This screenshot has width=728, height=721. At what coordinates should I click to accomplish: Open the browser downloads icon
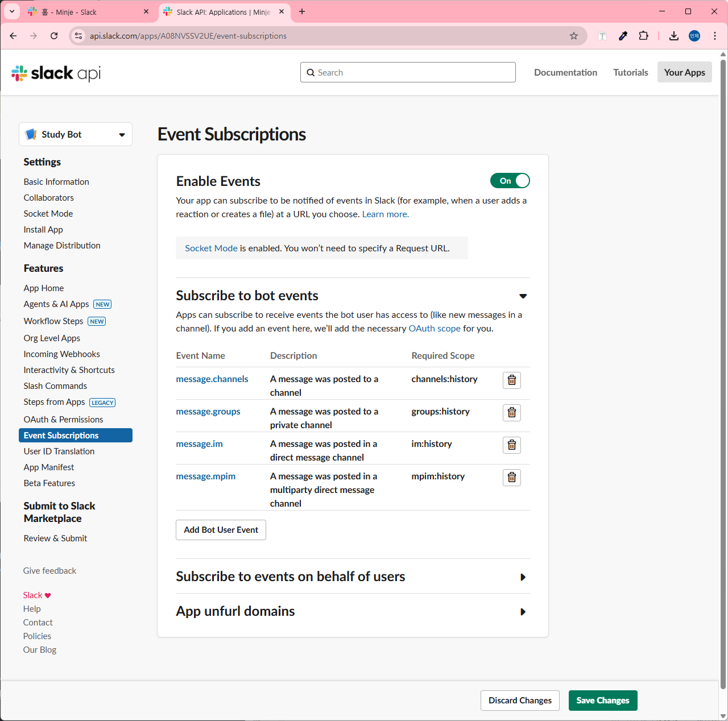point(674,36)
